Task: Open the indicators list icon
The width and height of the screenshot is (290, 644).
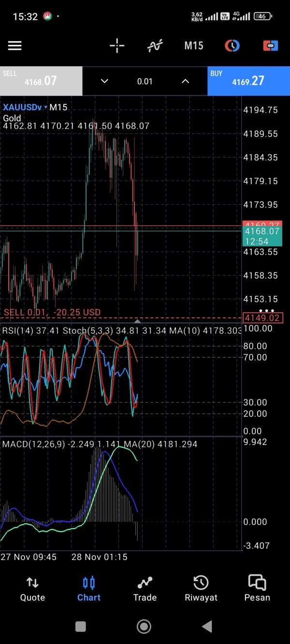Action: tap(155, 46)
